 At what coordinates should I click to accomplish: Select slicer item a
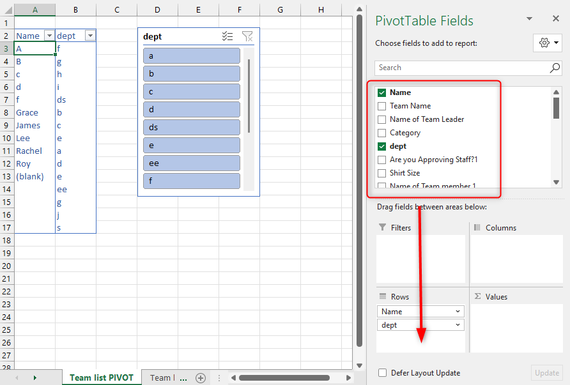[x=192, y=56]
